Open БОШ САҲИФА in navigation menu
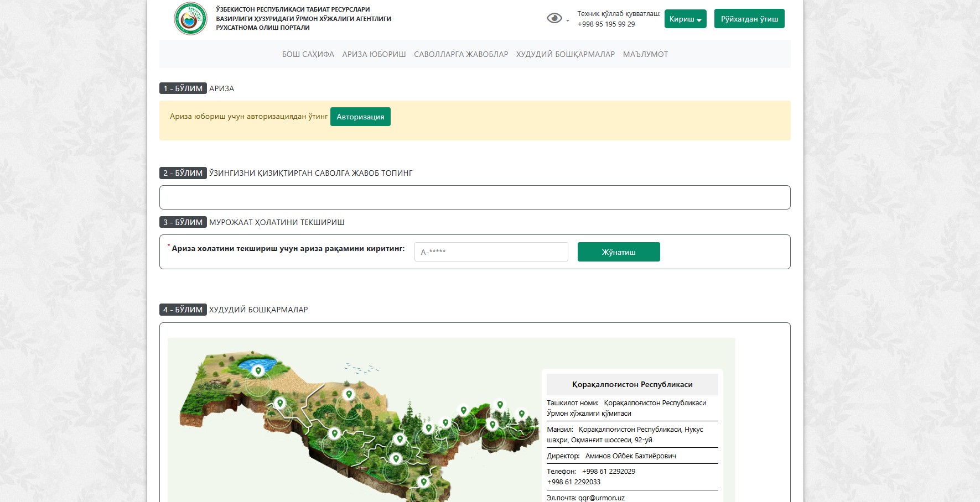Image resolution: width=980 pixels, height=502 pixels. tap(308, 54)
